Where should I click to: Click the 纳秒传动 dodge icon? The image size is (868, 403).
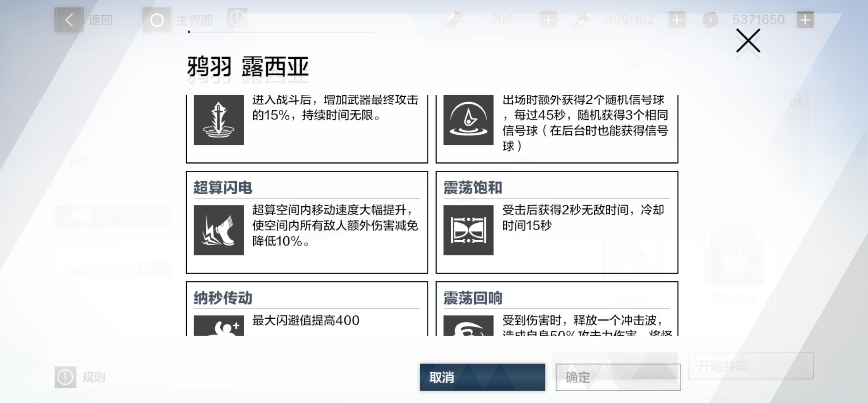218,326
